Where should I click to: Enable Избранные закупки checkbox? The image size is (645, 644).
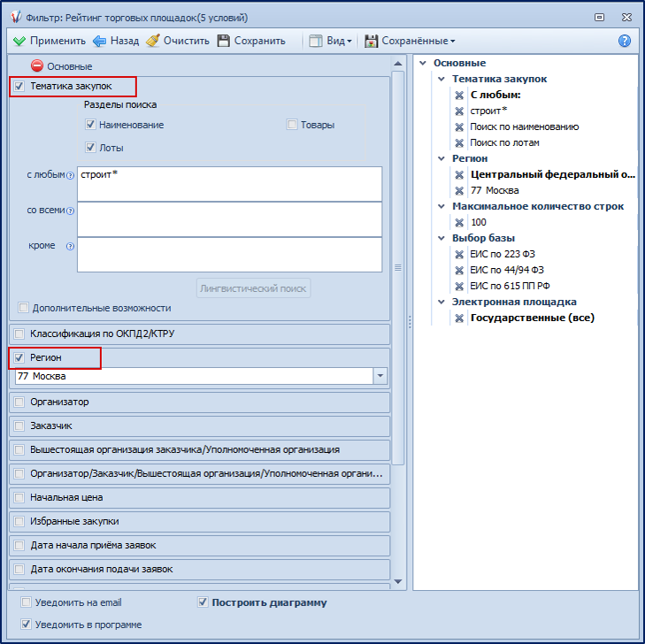19,521
